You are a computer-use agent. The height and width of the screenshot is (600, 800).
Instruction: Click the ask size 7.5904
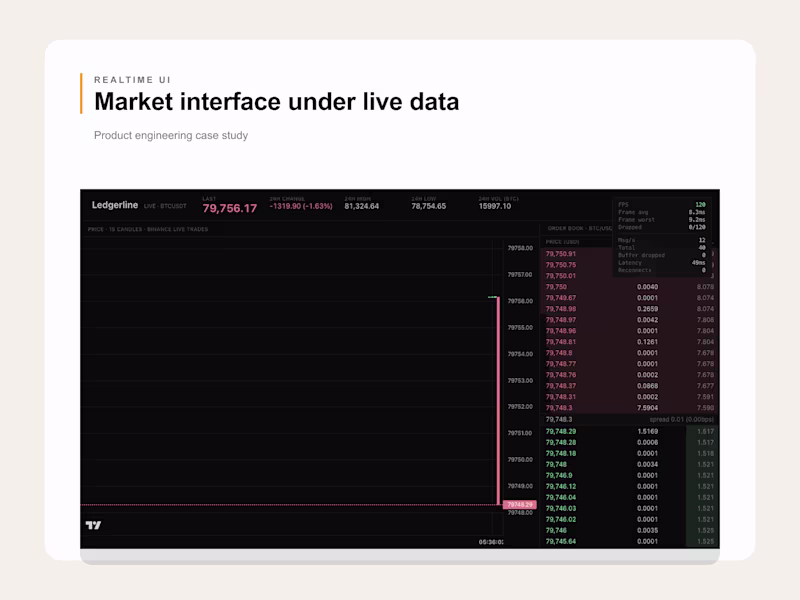[x=647, y=408]
